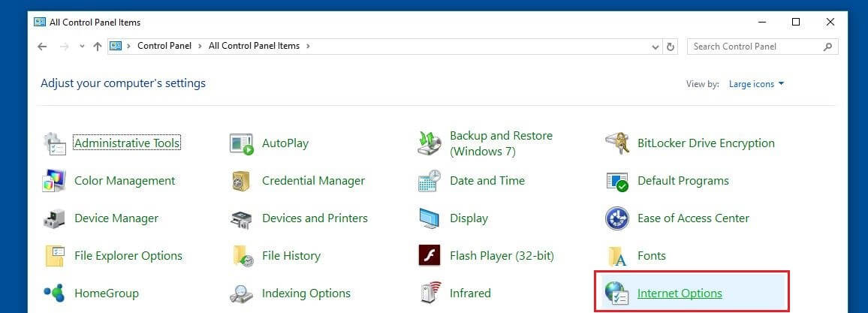Click the Internet Options link
Image resolution: width=868 pixels, height=313 pixels.
tap(679, 293)
